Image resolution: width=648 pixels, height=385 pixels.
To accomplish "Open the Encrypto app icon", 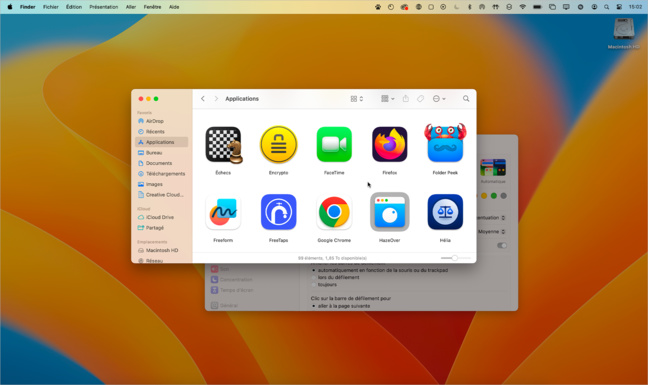I will coord(279,145).
